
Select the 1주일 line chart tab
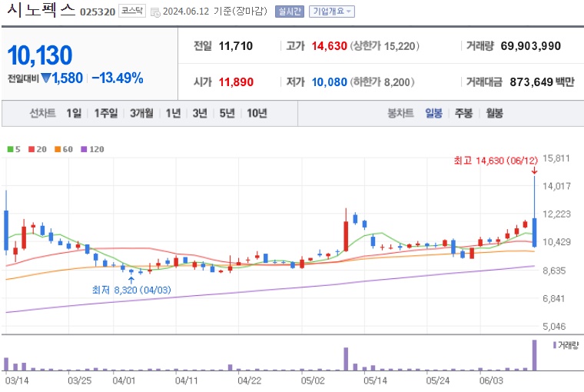106,113
